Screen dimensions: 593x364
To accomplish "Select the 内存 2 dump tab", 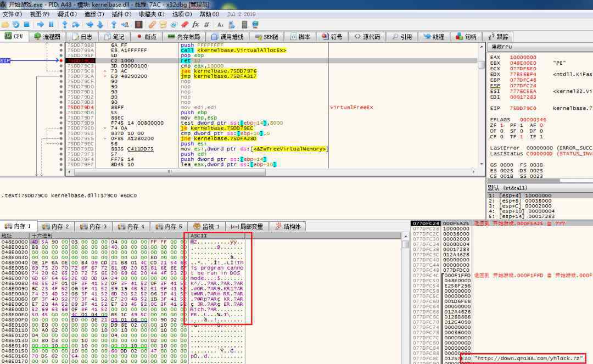I will 56,226.
